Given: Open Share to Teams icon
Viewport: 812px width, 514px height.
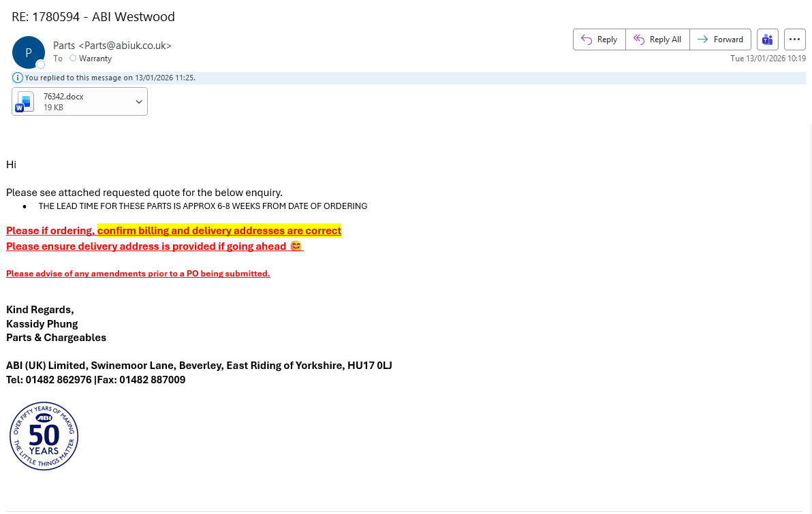Looking at the screenshot, I should pyautogui.click(x=768, y=39).
